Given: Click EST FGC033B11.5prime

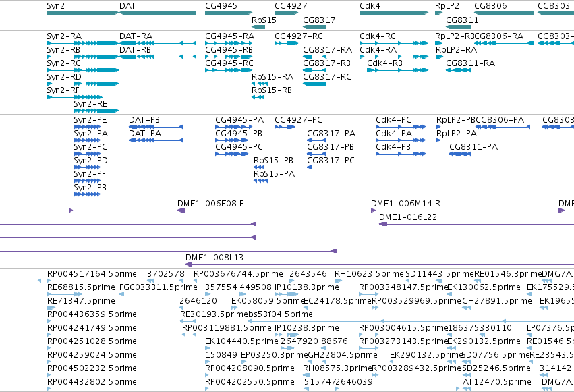Looking at the screenshot, I should (121, 294).
